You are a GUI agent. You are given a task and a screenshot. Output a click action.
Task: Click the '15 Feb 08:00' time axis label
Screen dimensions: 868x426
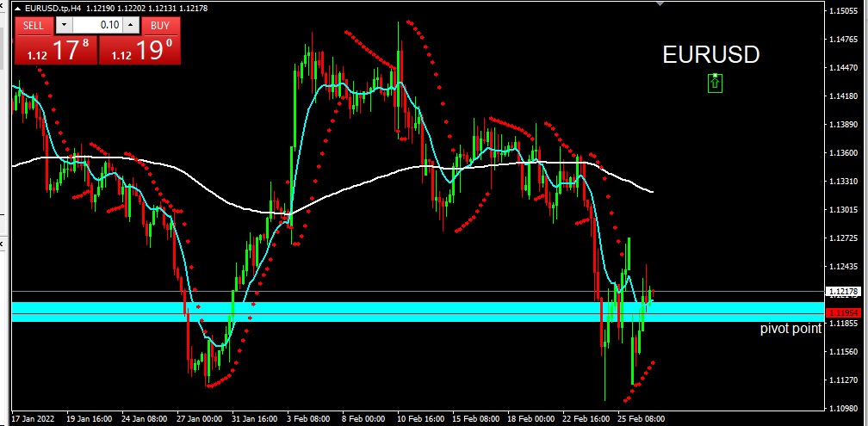[x=475, y=419]
